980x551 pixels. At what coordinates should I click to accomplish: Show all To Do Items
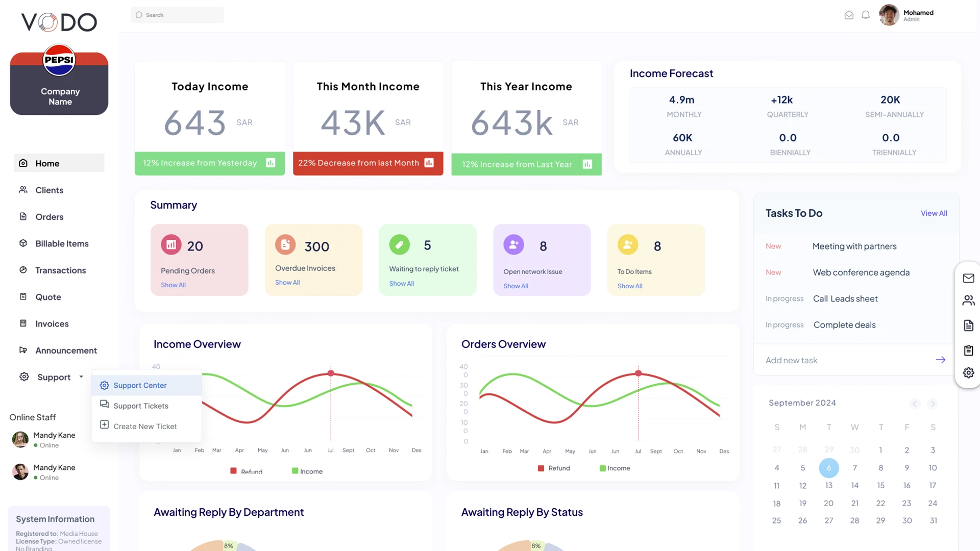click(x=630, y=286)
